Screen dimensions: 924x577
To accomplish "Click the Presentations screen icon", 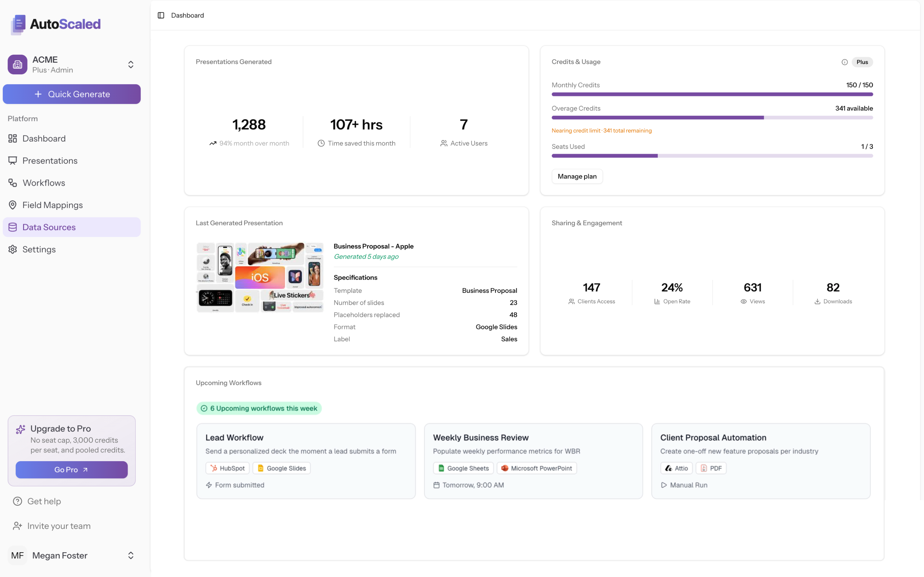I will 12,161.
